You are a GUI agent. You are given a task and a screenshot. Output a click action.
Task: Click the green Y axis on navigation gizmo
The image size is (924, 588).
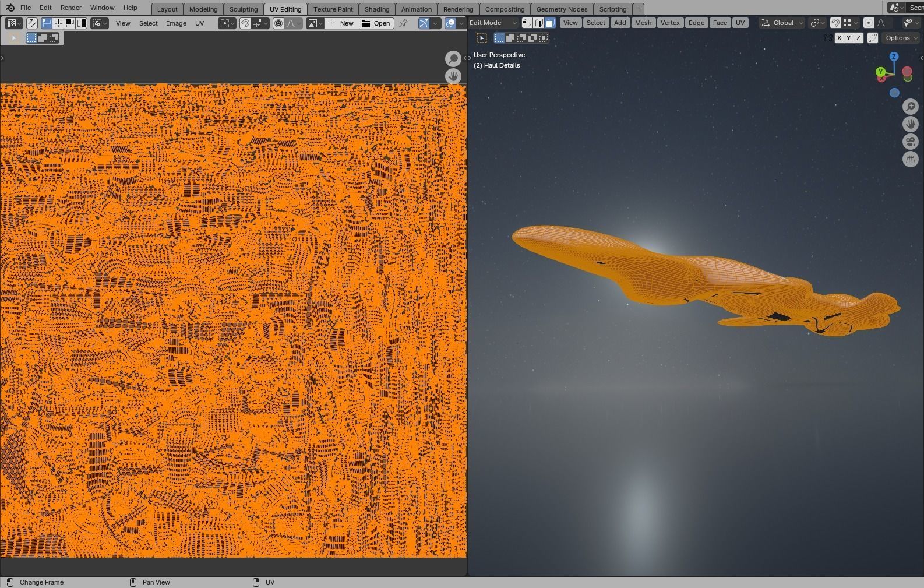pyautogui.click(x=880, y=72)
